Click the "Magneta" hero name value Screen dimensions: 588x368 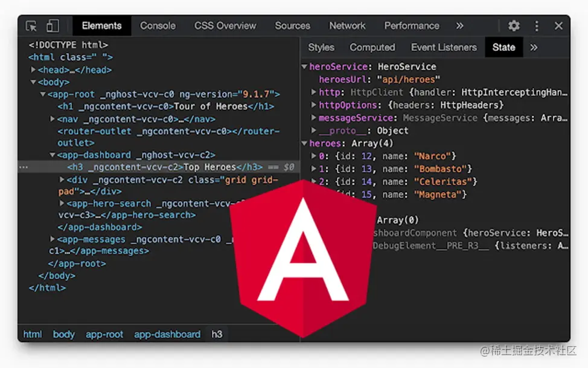click(438, 194)
